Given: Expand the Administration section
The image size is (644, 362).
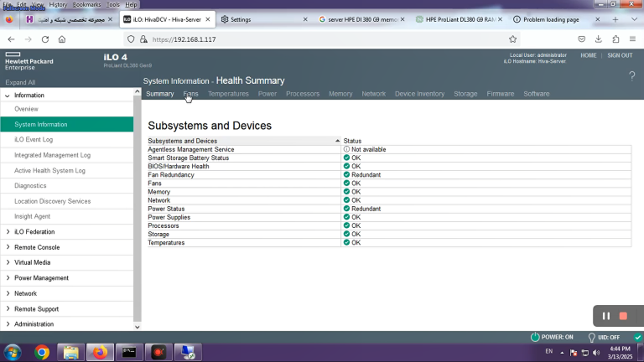Looking at the screenshot, I should click(x=8, y=323).
